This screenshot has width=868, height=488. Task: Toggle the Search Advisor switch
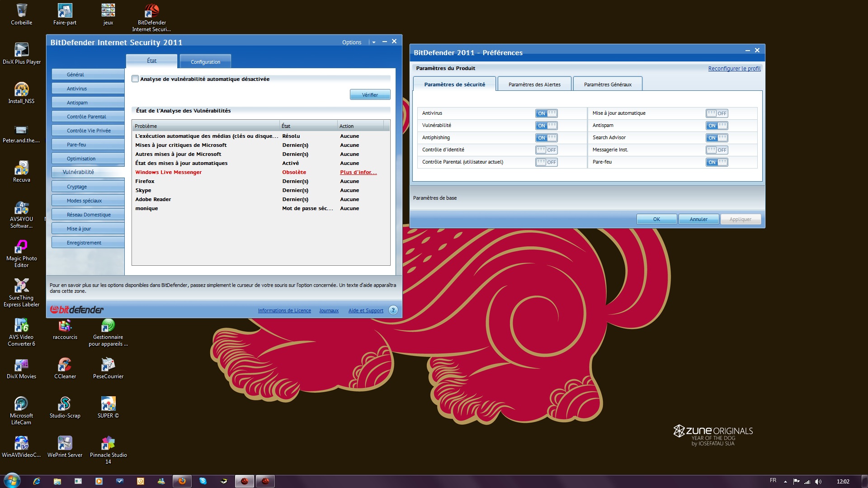(717, 138)
